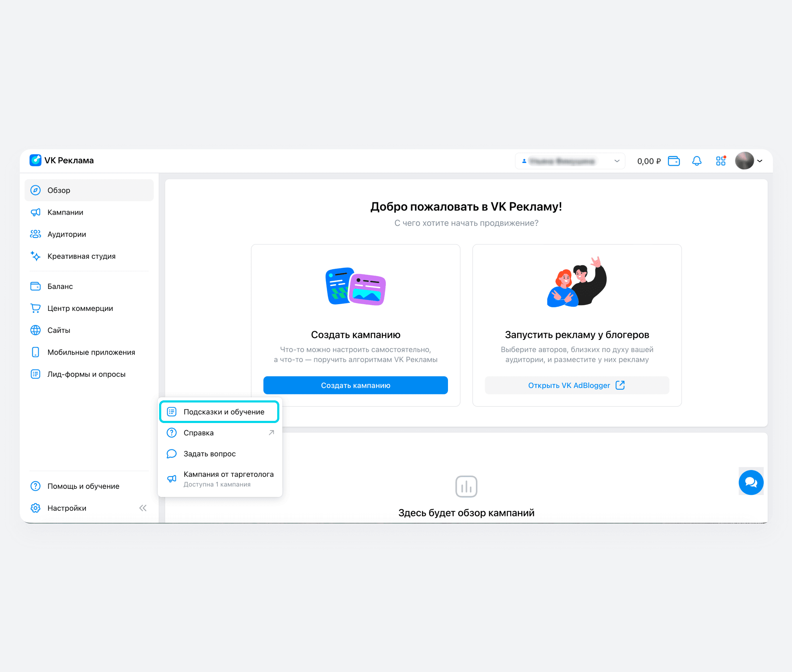Image resolution: width=792 pixels, height=672 pixels.
Task: Click the Аудитории people icon
Action: coord(35,234)
